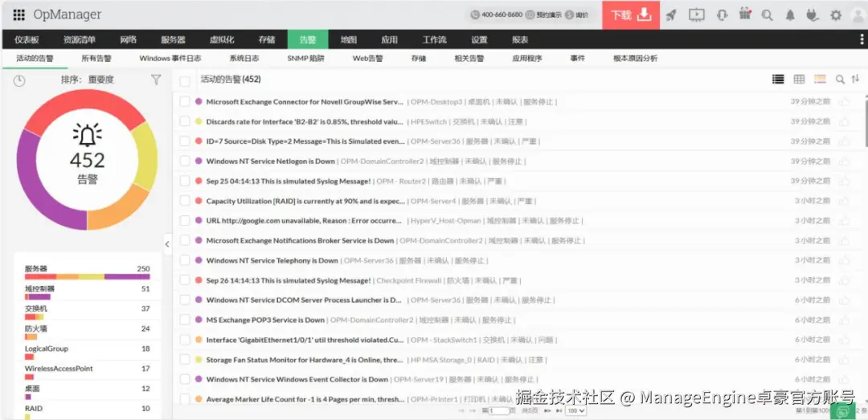Switch to the grid table view icon
This screenshot has height=420, width=868.
click(799, 80)
